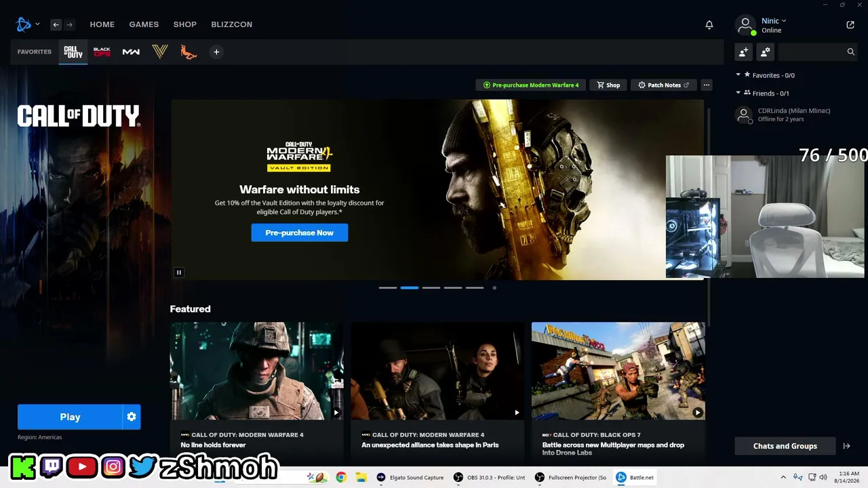Click the 'No line holds forever' title
This screenshot has height=488, width=868.
[213, 445]
